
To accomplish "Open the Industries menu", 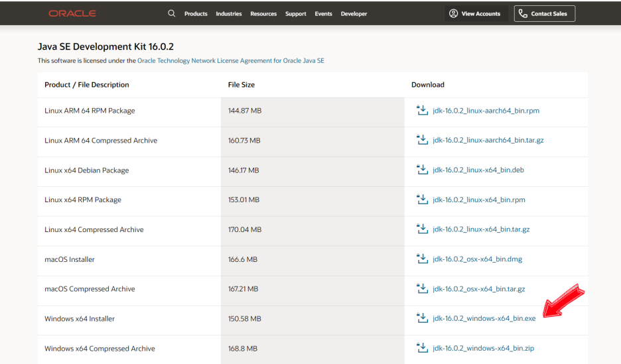I will pyautogui.click(x=229, y=14).
